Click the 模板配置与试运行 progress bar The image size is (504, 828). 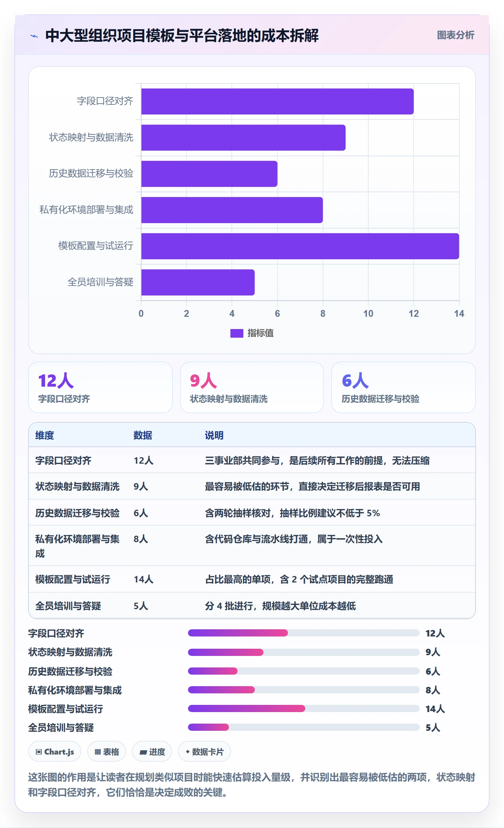coord(304,708)
